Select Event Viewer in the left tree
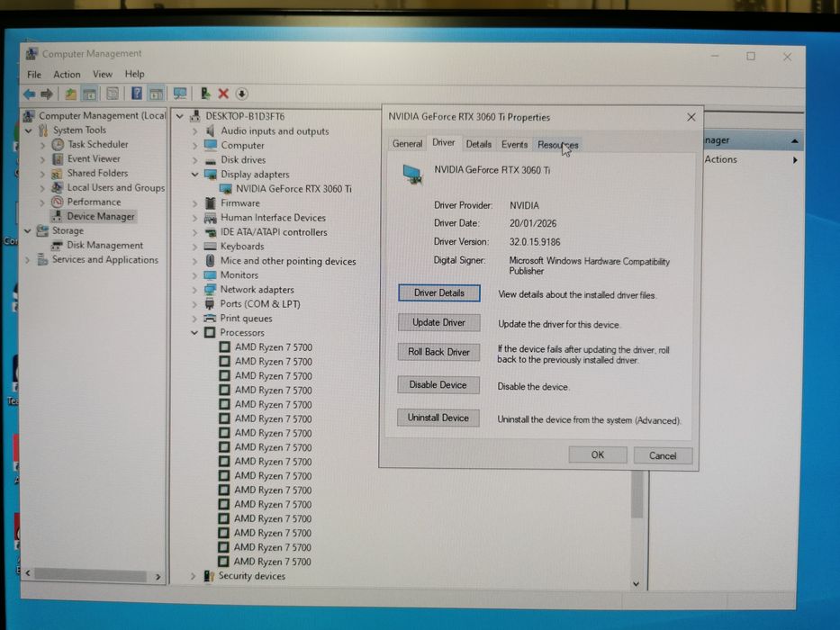Viewport: 840px width, 630px height. pyautogui.click(x=94, y=158)
